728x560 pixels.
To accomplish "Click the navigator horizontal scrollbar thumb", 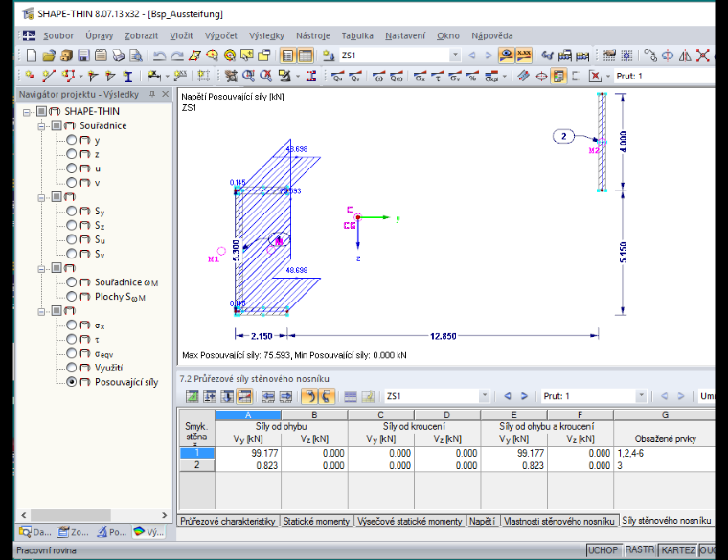I will coord(70,515).
